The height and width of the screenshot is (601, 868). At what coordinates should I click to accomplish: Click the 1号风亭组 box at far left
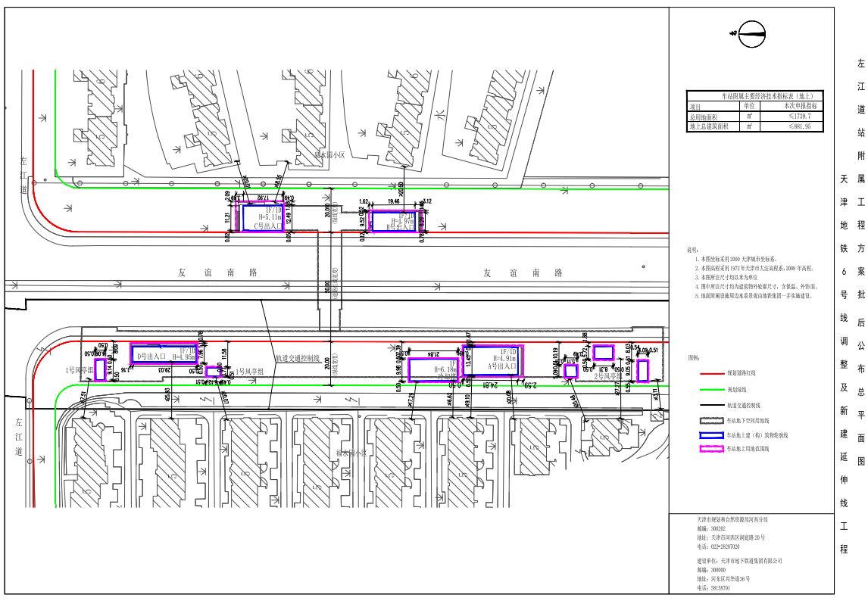click(x=100, y=370)
